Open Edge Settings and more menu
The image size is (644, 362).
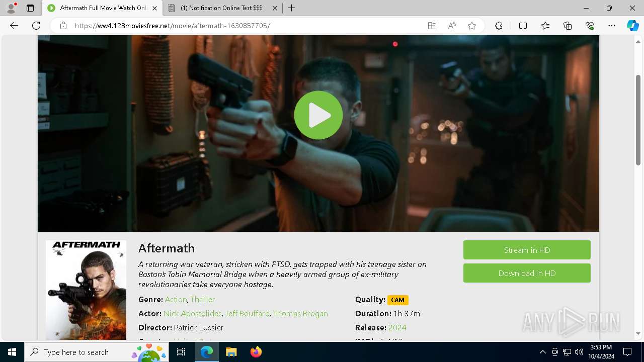coord(612,26)
